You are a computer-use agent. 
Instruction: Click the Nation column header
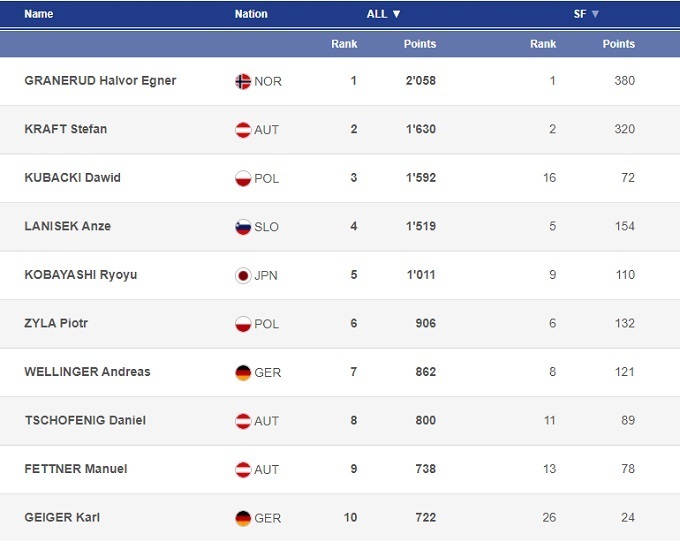251,14
